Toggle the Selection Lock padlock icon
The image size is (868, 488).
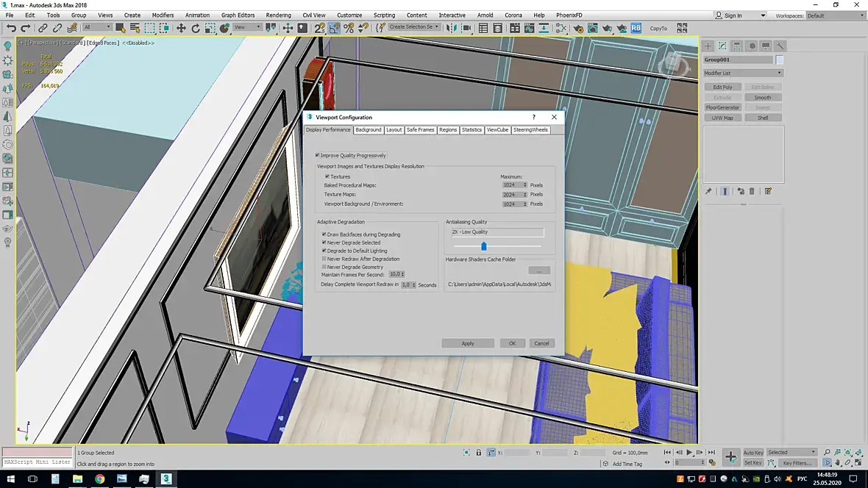point(479,453)
